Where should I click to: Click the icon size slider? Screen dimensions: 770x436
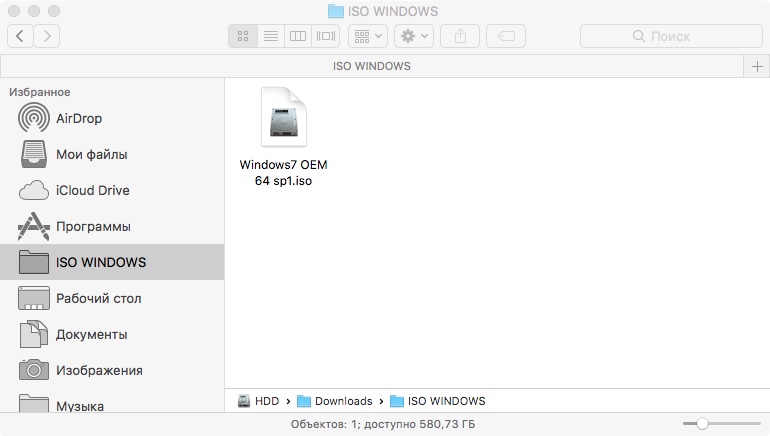pos(721,423)
